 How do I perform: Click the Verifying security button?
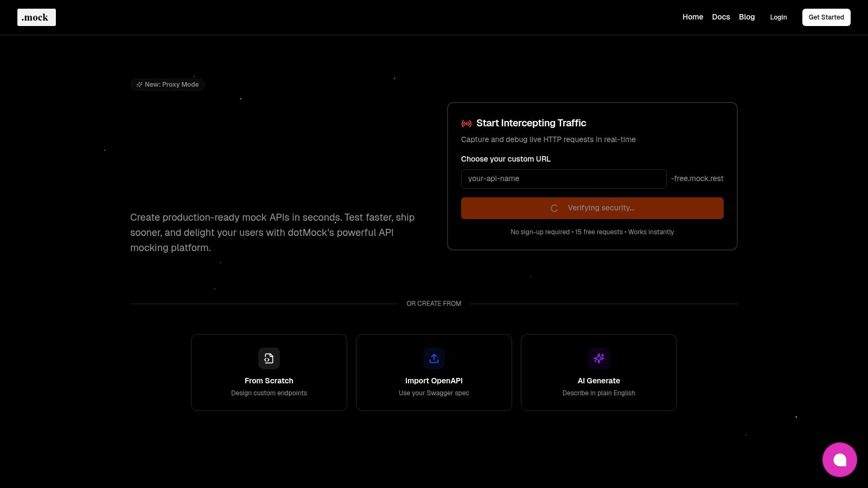click(x=592, y=208)
